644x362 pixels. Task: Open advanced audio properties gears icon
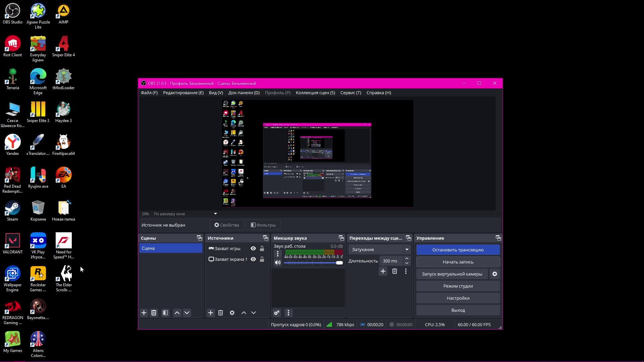click(x=277, y=313)
